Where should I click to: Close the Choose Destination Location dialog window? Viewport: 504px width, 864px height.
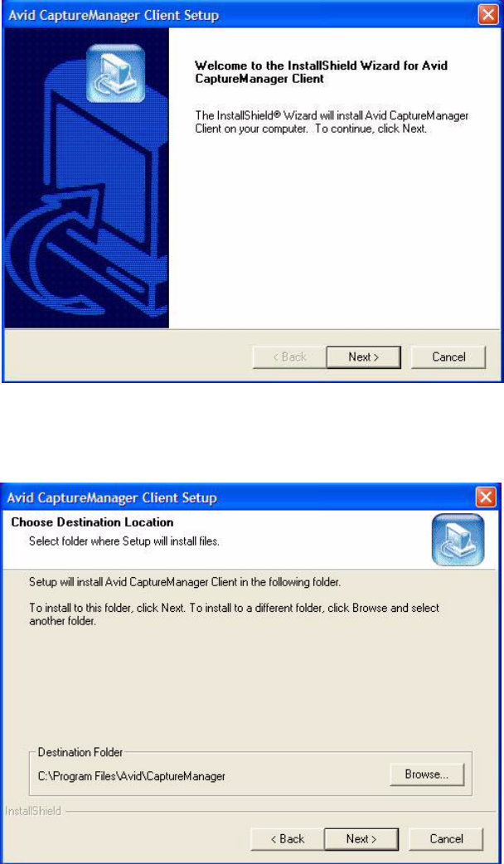(486, 498)
